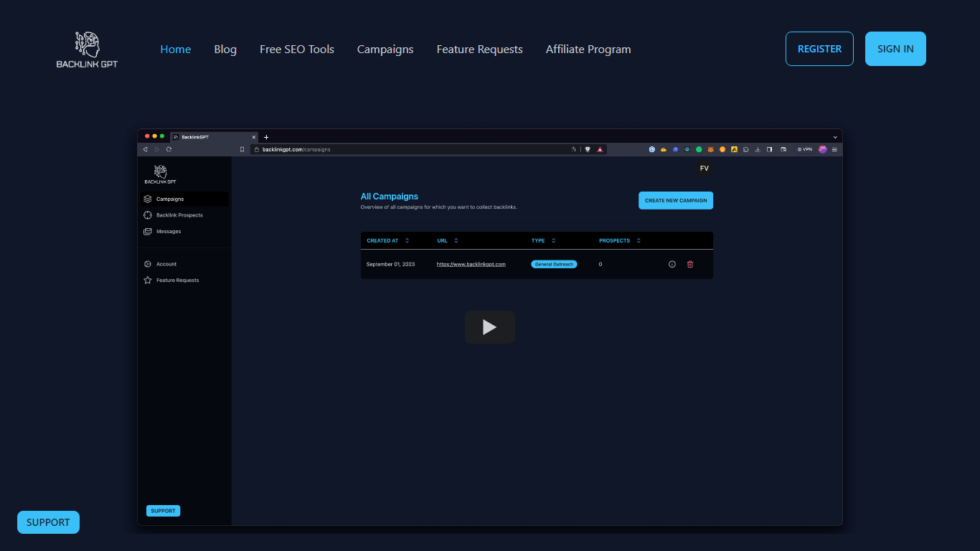The image size is (980, 551).
Task: Go to Free SEO Tools in navigation
Action: click(297, 50)
